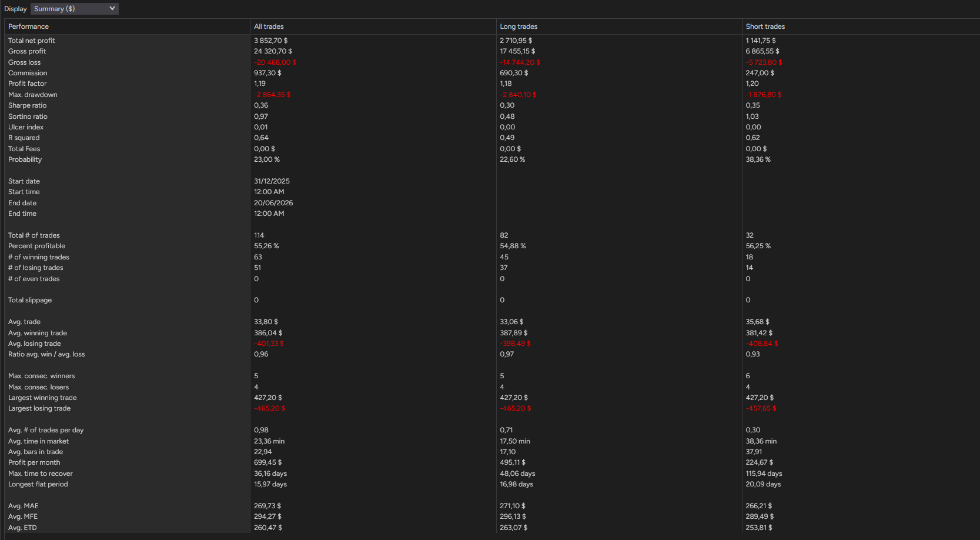Select the Avg. losing trade label

[x=35, y=344]
